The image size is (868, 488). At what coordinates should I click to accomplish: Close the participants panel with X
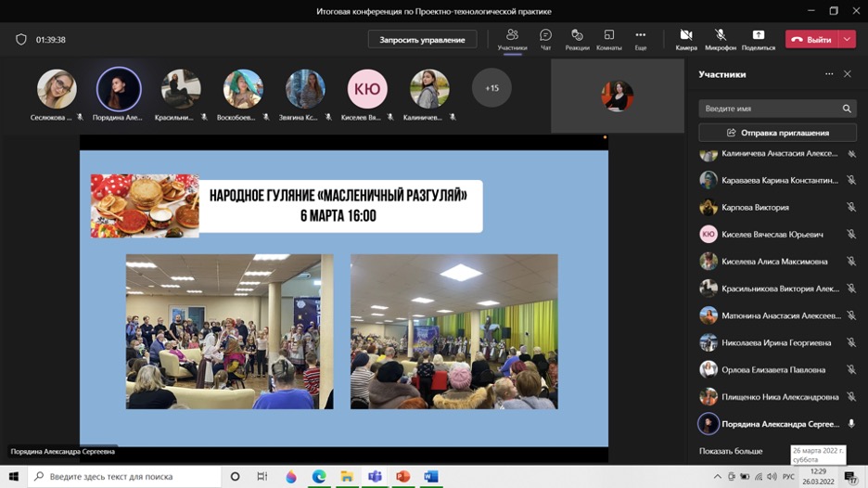coord(847,74)
